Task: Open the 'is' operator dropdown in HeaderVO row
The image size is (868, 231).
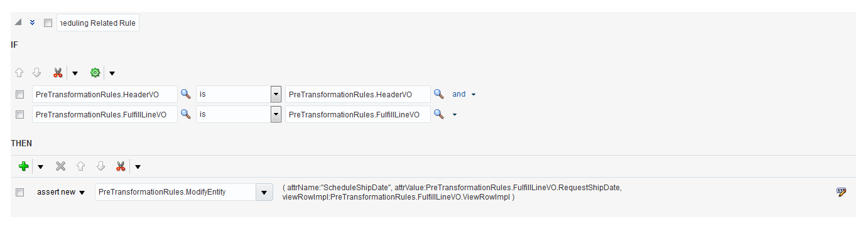Action: [276, 95]
